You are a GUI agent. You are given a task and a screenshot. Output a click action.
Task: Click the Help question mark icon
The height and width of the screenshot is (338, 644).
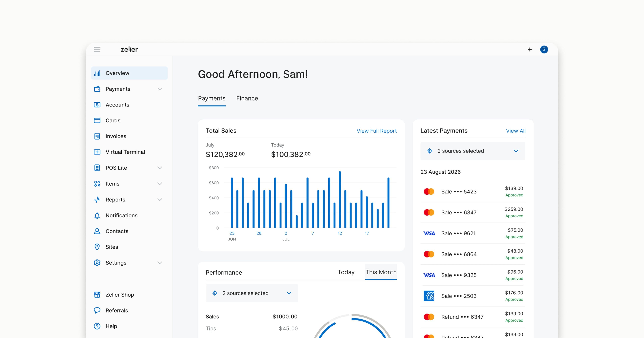tap(97, 326)
